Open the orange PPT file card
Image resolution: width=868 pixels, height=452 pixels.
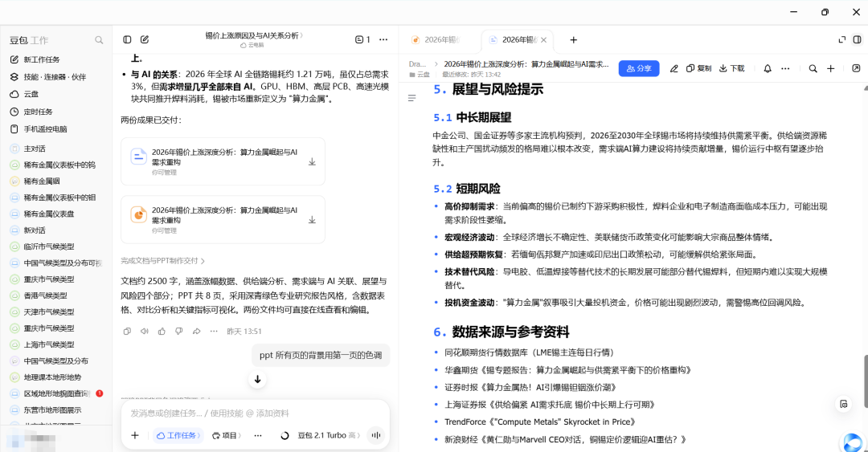(138, 214)
